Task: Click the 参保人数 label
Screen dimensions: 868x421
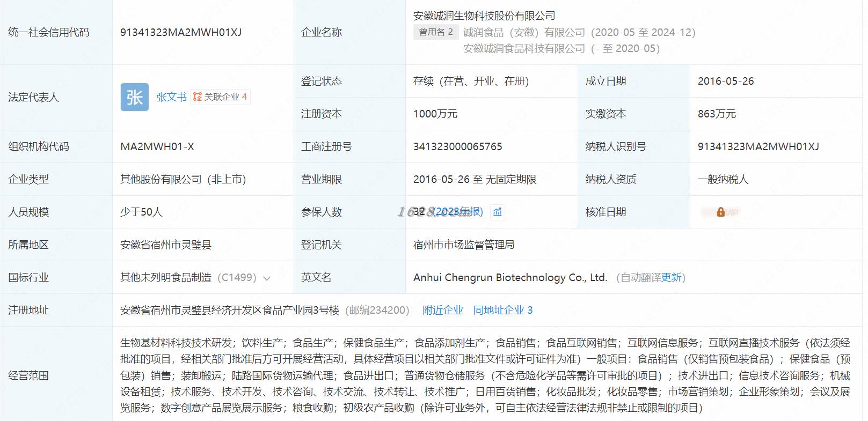Action: pyautogui.click(x=322, y=212)
